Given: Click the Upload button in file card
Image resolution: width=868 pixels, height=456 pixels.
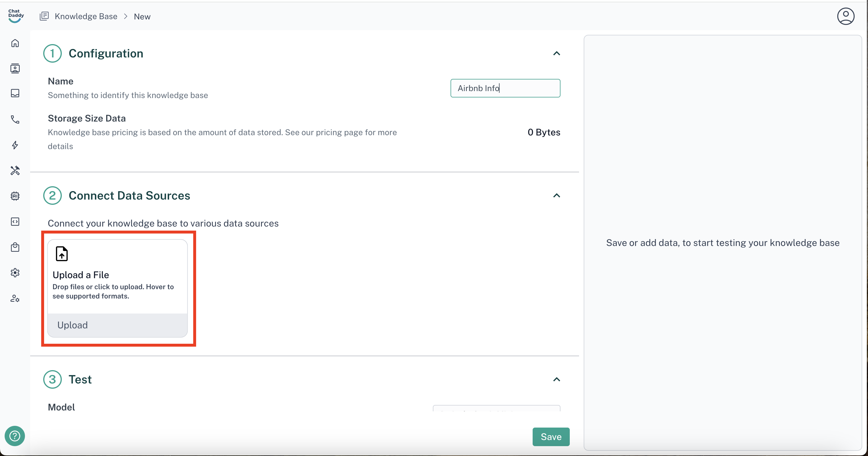Looking at the screenshot, I should (117, 325).
